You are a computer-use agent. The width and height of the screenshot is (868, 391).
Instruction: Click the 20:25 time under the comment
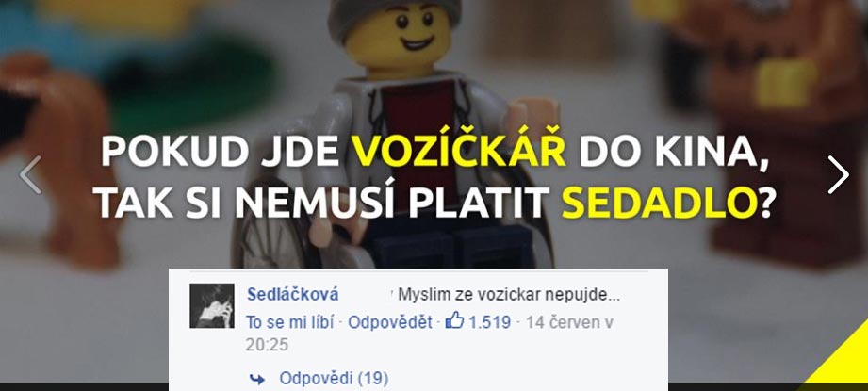tap(268, 345)
